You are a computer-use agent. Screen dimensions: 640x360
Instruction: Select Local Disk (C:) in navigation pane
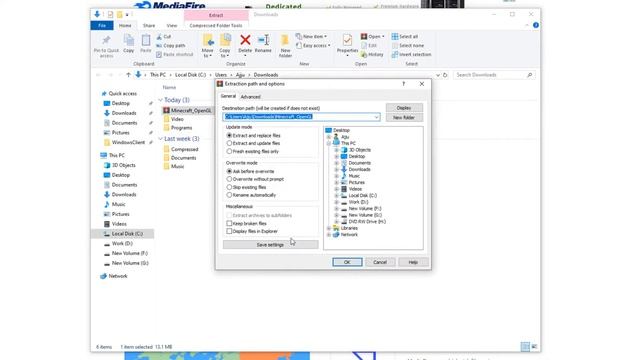(x=123, y=233)
